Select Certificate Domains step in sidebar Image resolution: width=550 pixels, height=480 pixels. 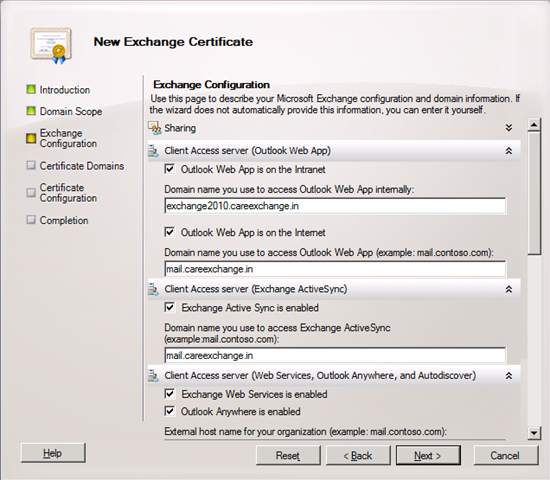point(82,166)
